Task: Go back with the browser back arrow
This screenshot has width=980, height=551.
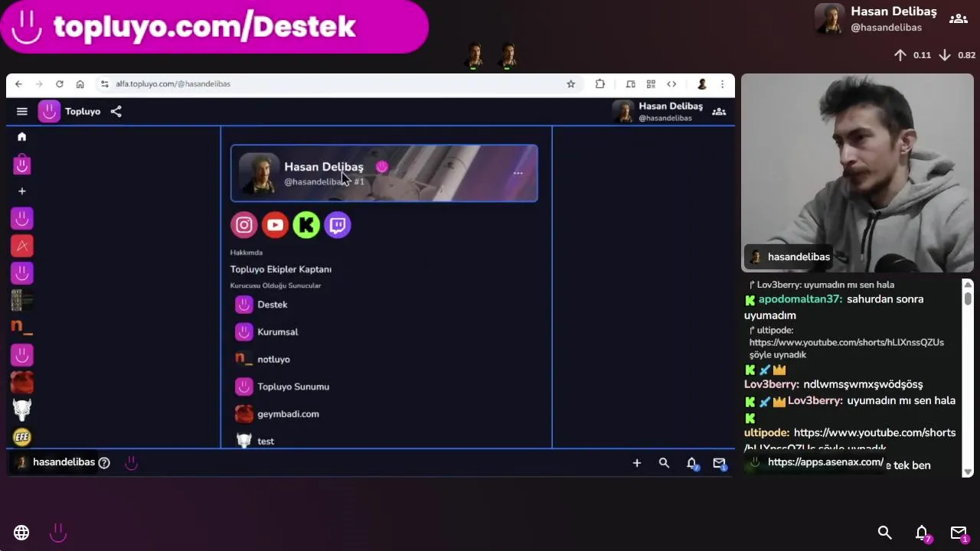Action: (x=18, y=84)
